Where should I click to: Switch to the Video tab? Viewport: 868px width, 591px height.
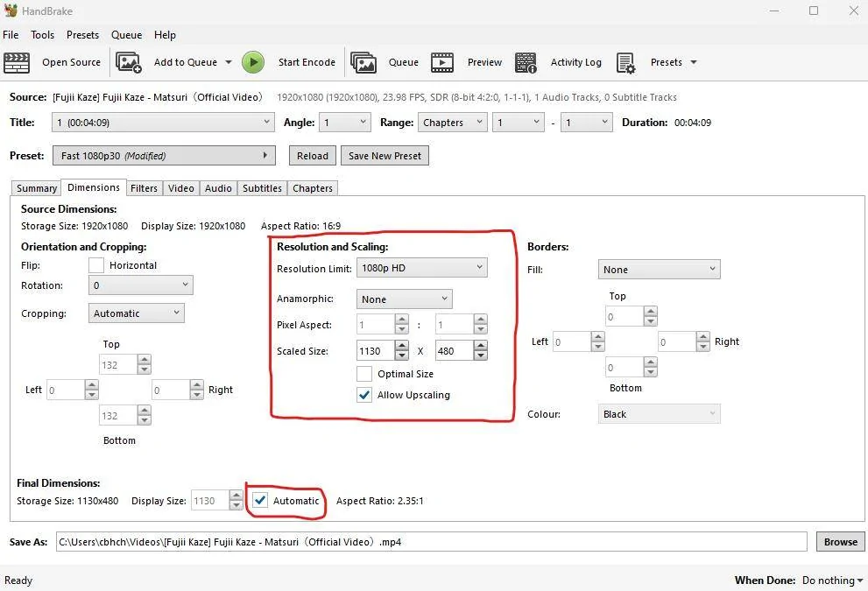[x=181, y=188]
